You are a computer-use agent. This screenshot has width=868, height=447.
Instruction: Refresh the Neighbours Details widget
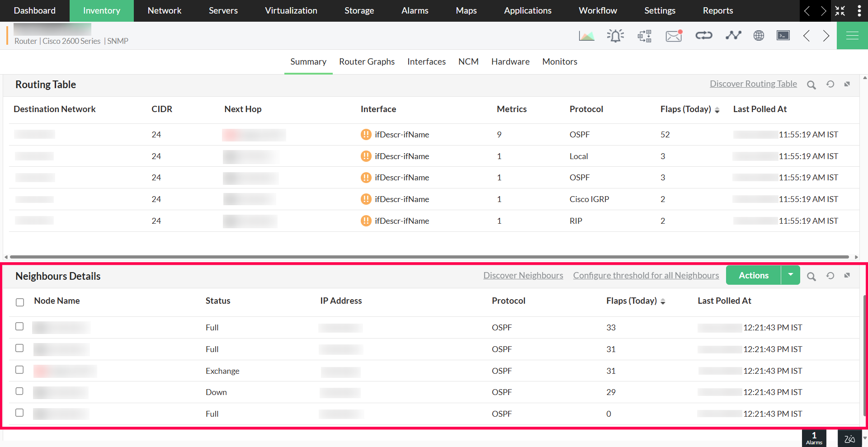click(x=830, y=276)
